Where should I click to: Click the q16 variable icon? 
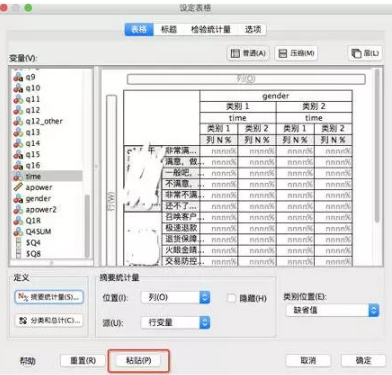[x=18, y=165]
